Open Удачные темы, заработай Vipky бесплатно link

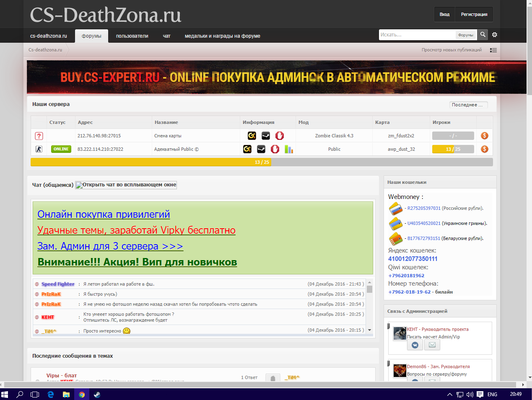click(136, 230)
